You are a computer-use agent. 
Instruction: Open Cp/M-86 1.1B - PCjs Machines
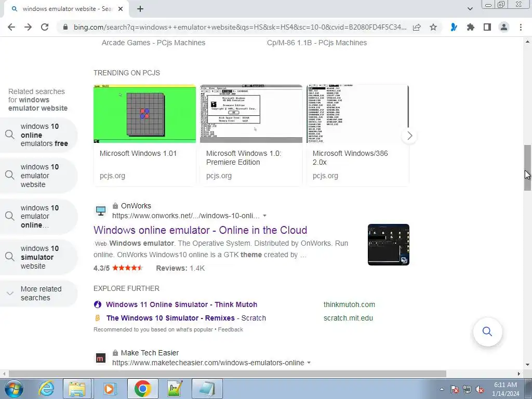[x=317, y=43]
